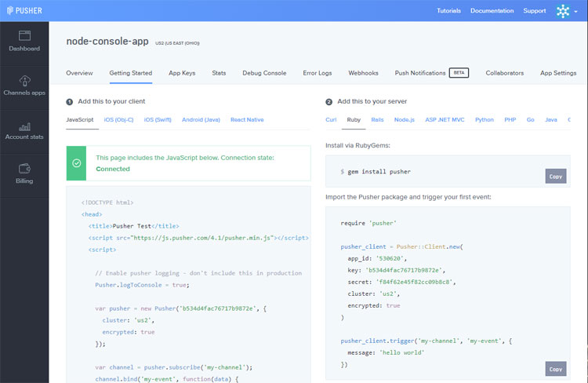Copy the Ruby pusher_client code block

click(x=556, y=369)
